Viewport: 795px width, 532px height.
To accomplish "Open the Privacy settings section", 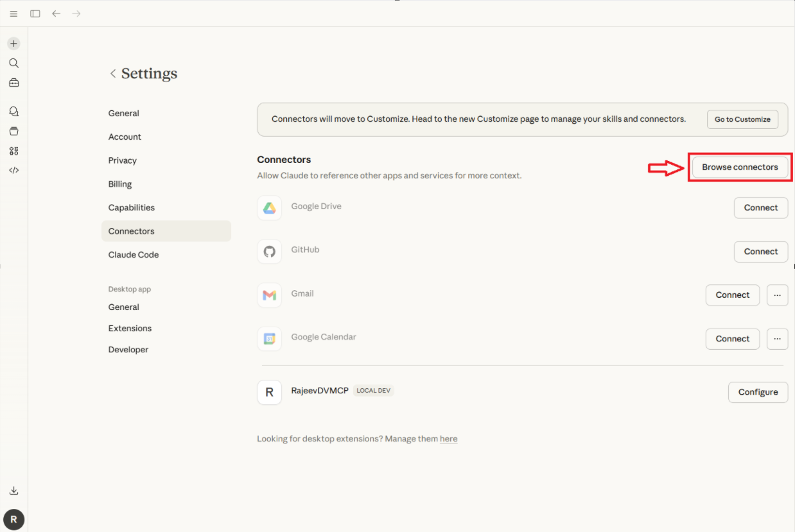I will pos(123,160).
